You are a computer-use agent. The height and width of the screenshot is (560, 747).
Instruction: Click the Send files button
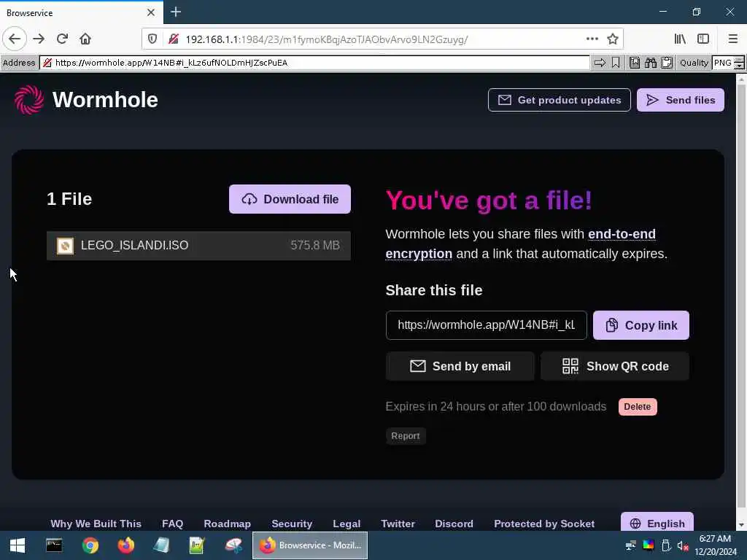(x=681, y=100)
